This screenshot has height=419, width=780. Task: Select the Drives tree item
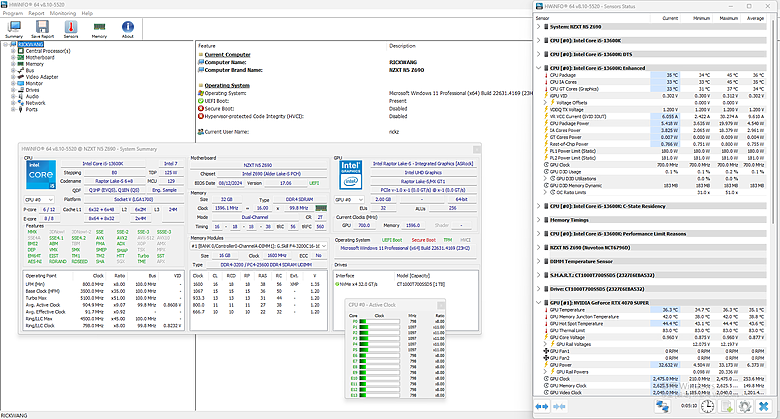32,90
